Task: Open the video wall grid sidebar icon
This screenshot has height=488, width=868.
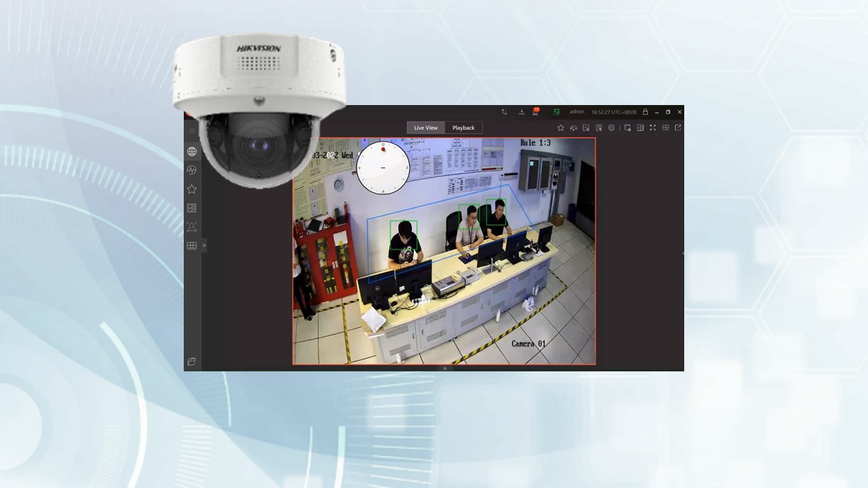Action: pos(192,246)
